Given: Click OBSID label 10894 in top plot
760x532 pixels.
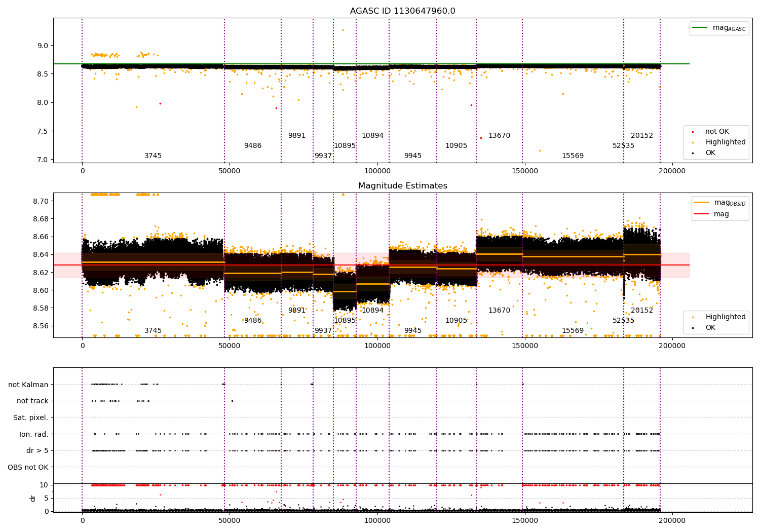Looking at the screenshot, I should click(372, 136).
